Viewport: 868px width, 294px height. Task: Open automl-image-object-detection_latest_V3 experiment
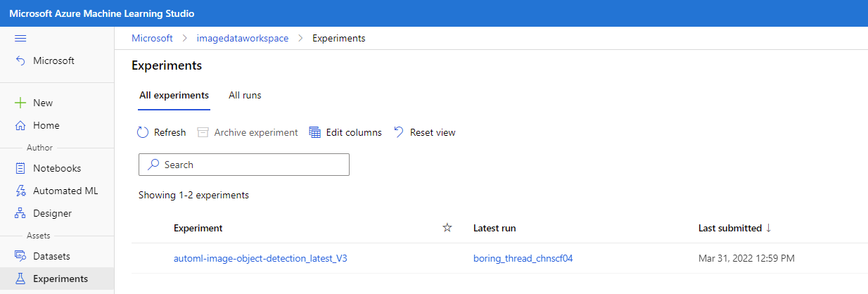(260, 258)
